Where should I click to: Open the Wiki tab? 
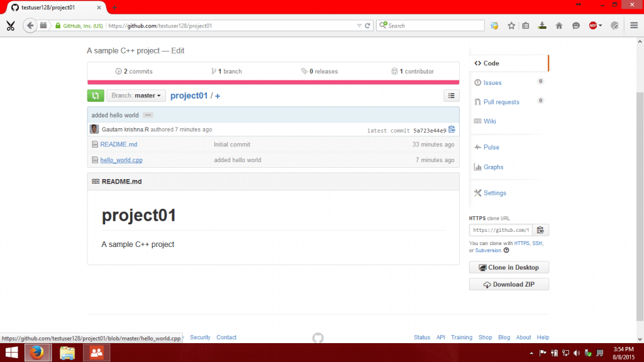pos(489,121)
